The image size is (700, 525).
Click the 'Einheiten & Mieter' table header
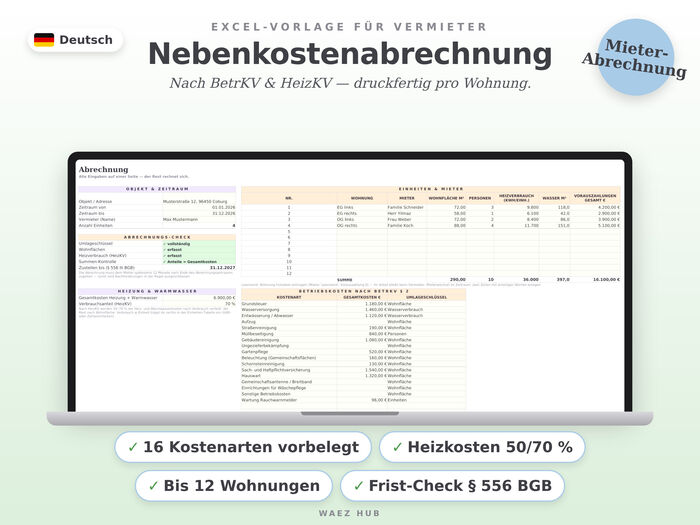click(x=431, y=189)
